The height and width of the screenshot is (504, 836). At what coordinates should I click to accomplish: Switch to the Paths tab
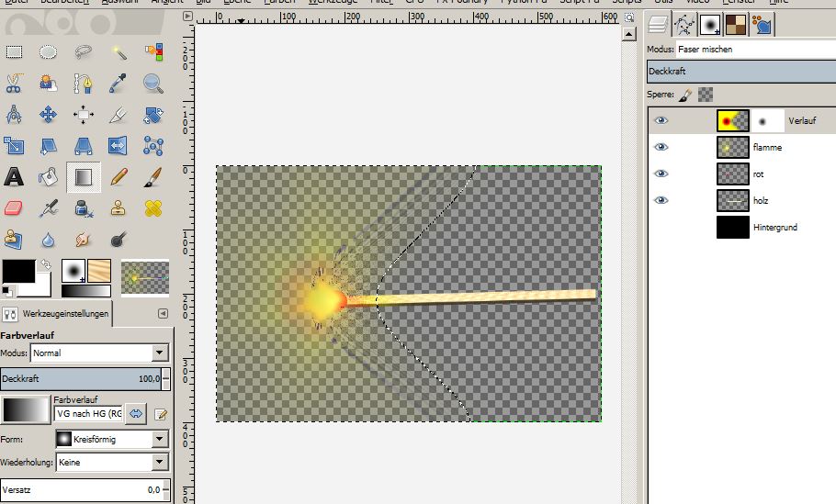click(684, 25)
